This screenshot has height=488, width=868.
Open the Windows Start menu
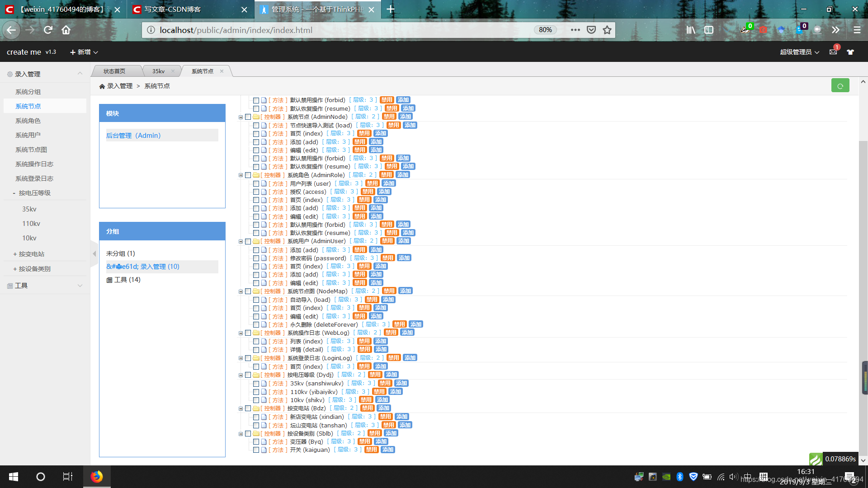click(14, 477)
